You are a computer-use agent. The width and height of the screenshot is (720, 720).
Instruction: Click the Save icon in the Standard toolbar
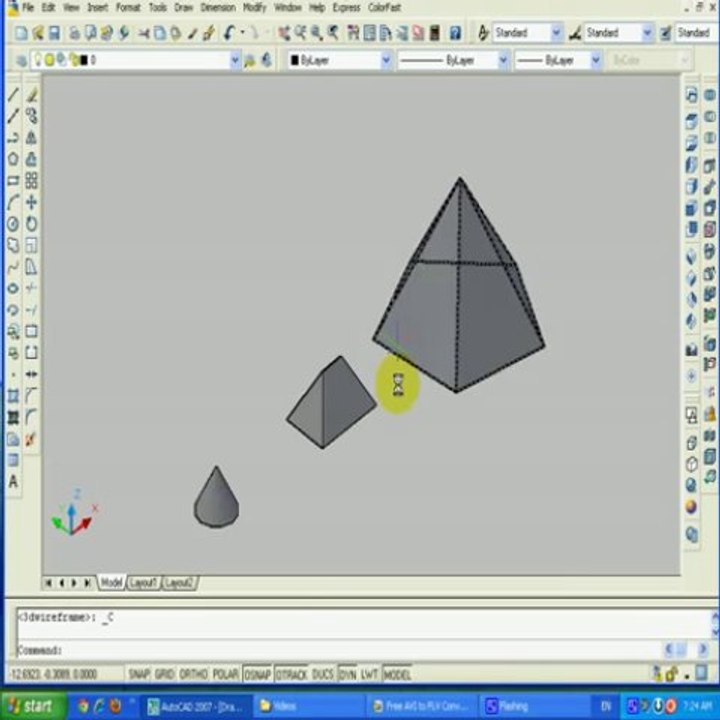coord(54,33)
